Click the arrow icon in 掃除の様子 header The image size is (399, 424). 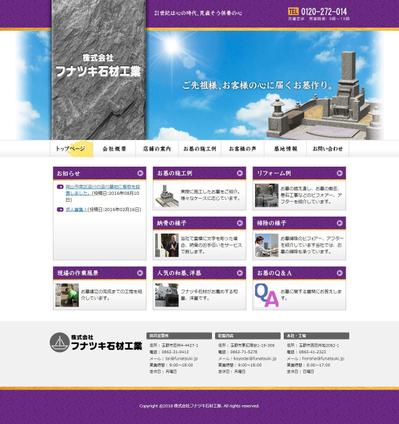340,223
